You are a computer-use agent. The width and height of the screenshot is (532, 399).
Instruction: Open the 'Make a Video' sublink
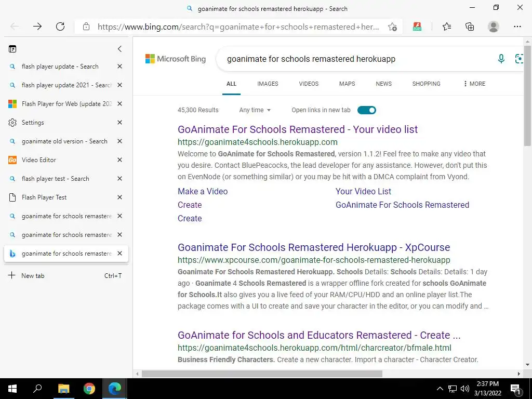point(203,191)
